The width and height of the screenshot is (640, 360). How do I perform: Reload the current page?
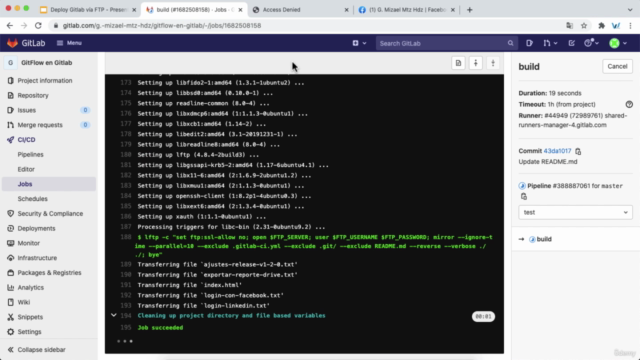pos(38,26)
